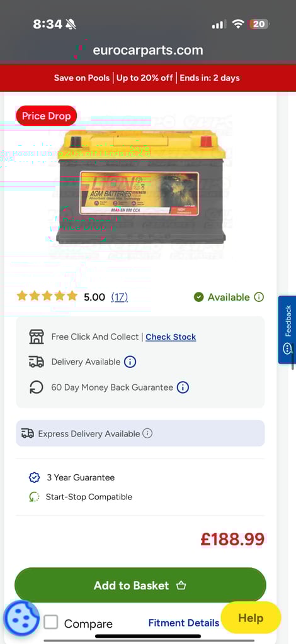Open the Check Stock link
Screen dimensions: 296x644
click(x=171, y=337)
